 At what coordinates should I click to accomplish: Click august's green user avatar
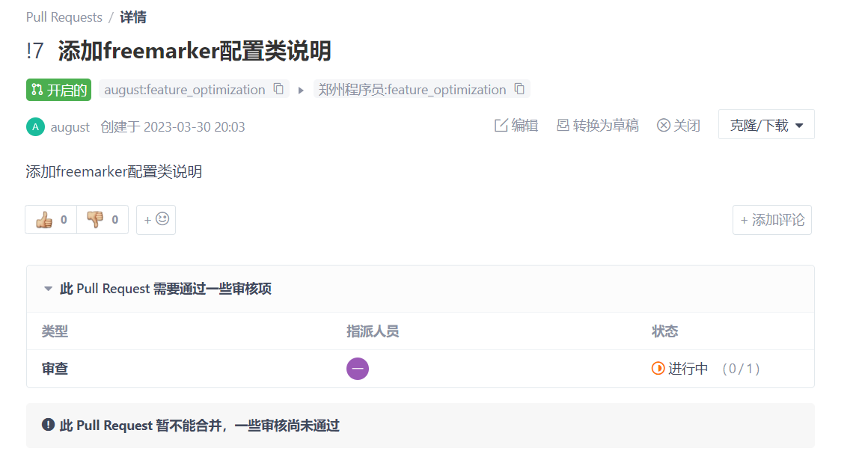tap(34, 126)
